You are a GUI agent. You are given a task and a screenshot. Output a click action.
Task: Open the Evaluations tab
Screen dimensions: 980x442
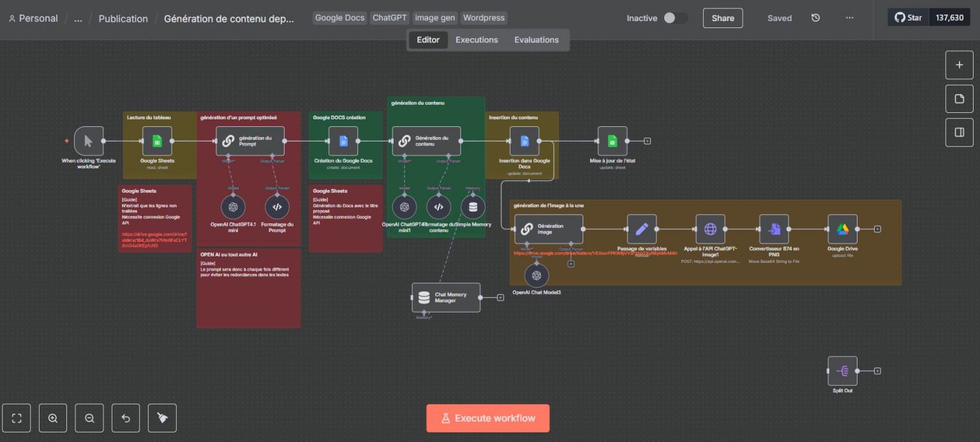point(536,40)
